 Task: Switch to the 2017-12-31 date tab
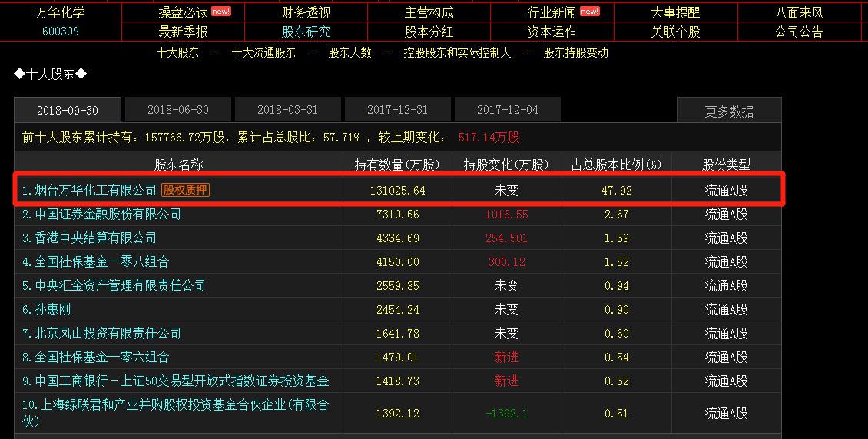pyautogui.click(x=397, y=110)
